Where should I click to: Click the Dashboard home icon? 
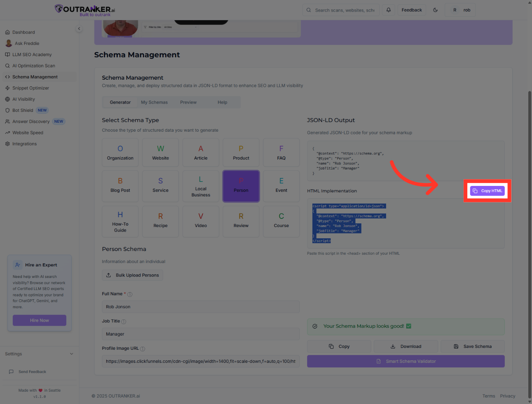(x=7, y=32)
